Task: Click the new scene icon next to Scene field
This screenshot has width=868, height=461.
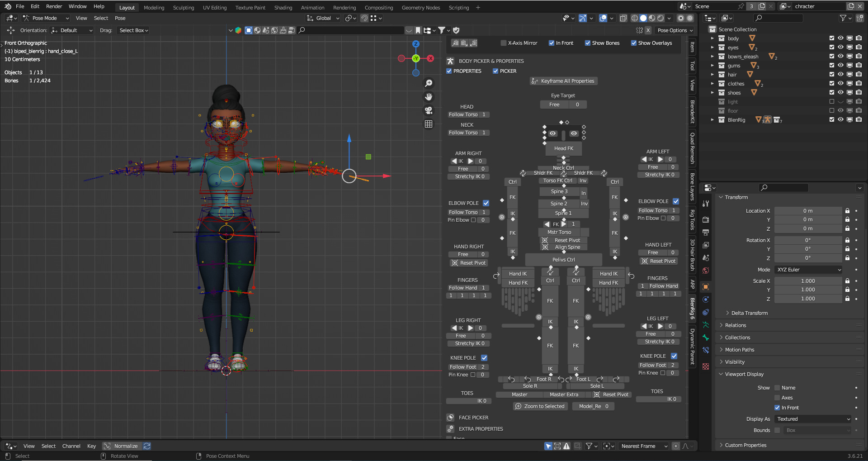Action: [x=762, y=6]
